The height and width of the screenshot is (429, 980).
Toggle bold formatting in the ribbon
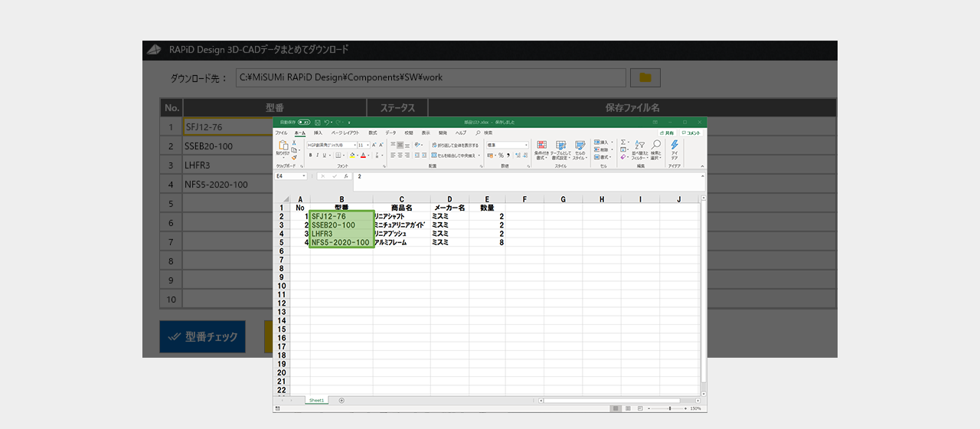tap(310, 155)
